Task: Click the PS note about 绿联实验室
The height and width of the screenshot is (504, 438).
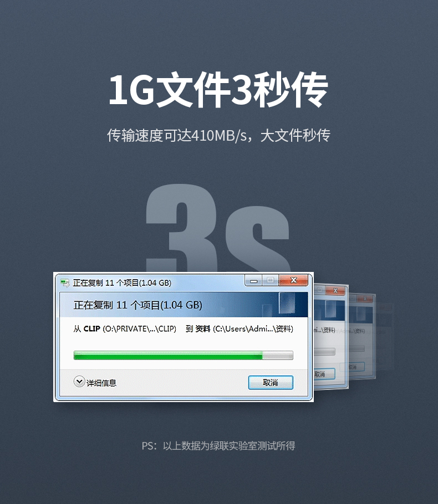Action: tap(218, 446)
